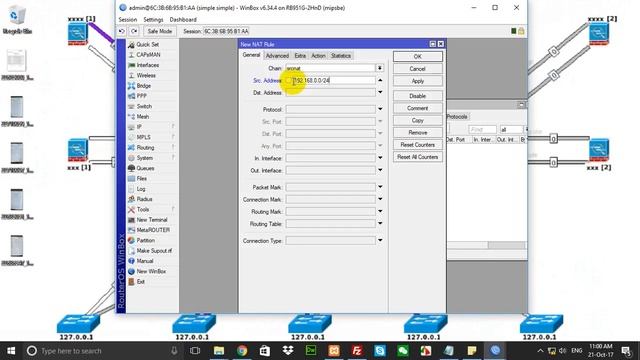Switch to the Action tab
Image resolution: width=640 pixels, height=360 pixels.
pyautogui.click(x=318, y=56)
